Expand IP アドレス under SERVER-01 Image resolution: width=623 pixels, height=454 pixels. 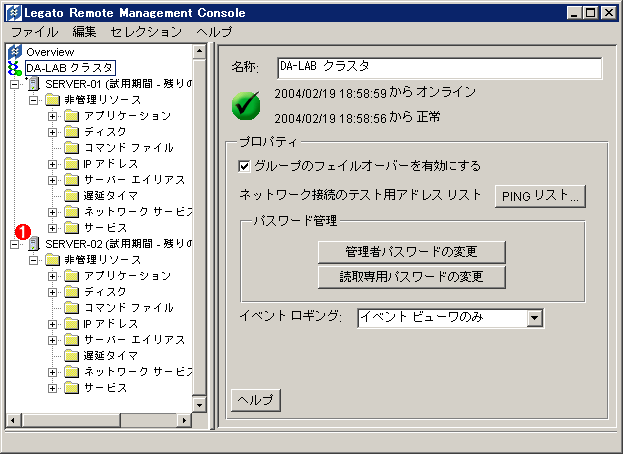click(52, 164)
